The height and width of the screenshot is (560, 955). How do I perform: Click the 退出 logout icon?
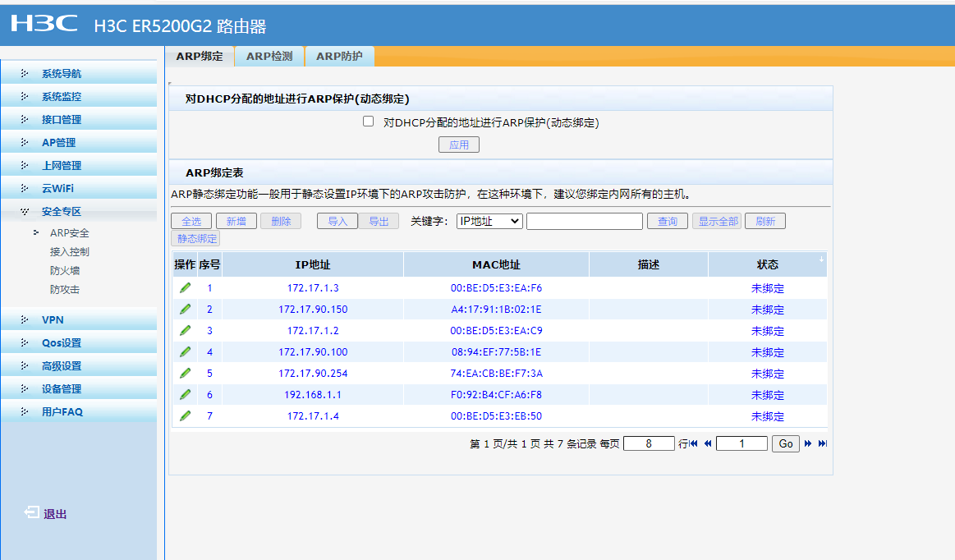tap(32, 512)
